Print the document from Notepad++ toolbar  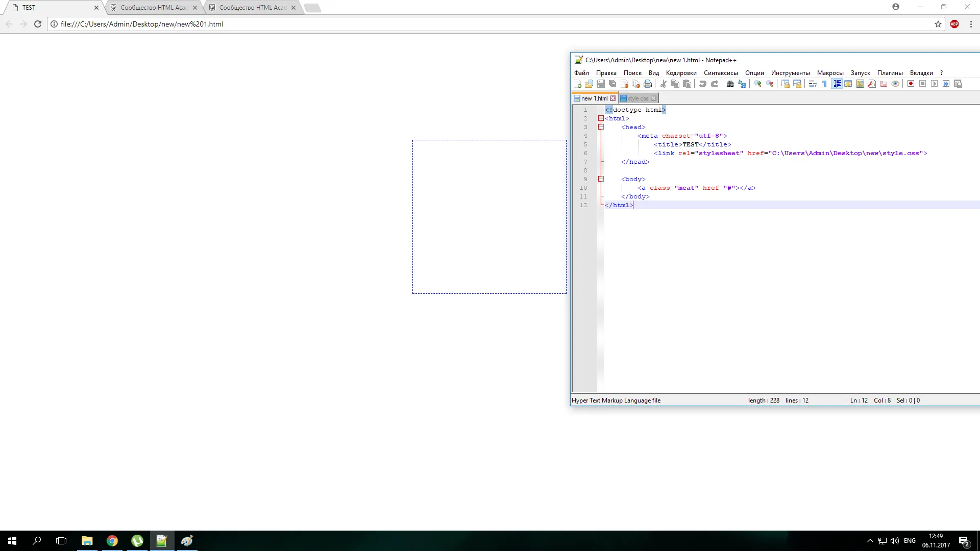pos(648,84)
